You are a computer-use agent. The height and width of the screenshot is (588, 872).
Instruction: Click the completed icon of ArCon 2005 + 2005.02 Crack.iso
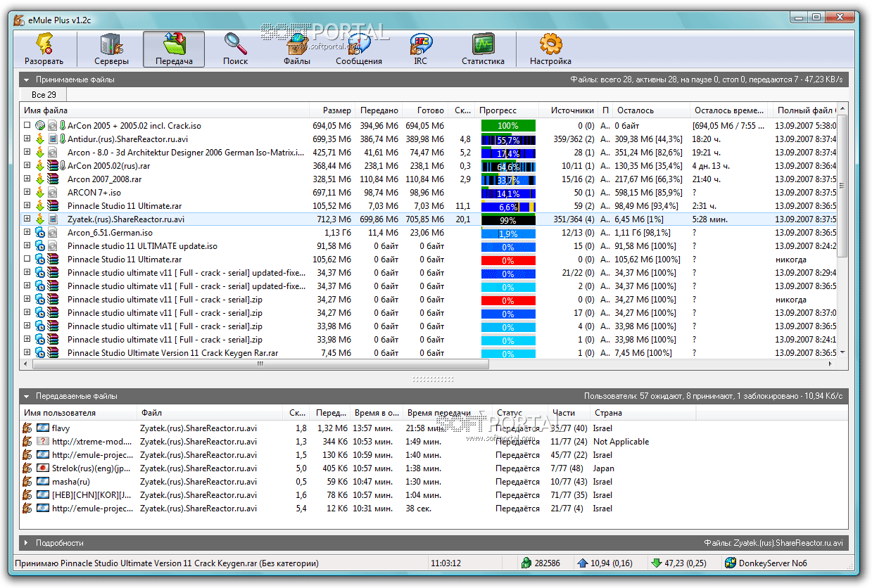click(40, 126)
